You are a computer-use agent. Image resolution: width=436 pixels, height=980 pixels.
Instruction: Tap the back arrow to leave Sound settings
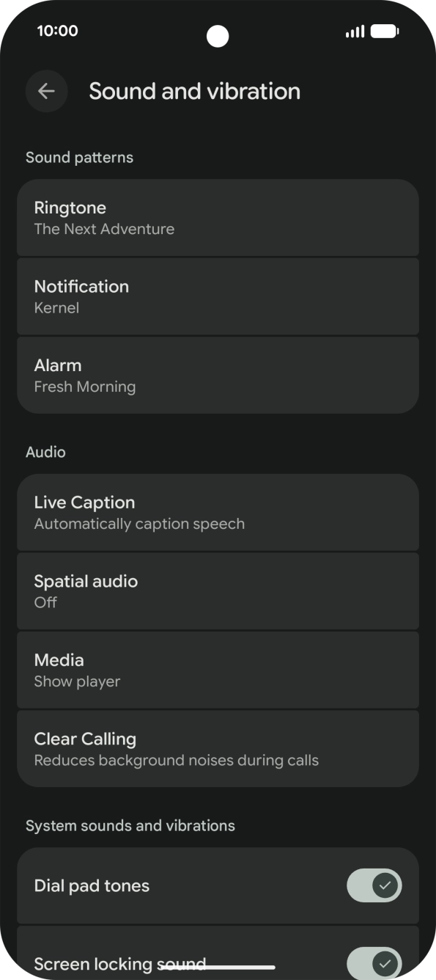(x=46, y=91)
